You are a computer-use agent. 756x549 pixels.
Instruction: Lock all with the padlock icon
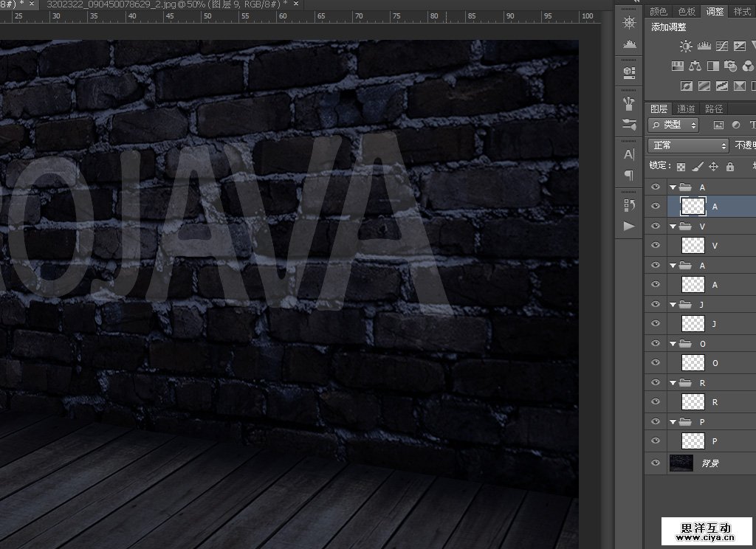coord(730,167)
